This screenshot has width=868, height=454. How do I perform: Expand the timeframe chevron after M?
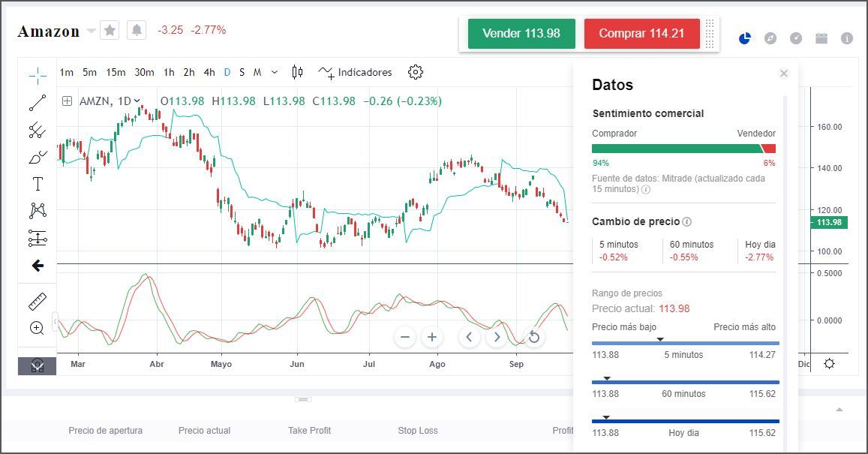click(x=273, y=72)
